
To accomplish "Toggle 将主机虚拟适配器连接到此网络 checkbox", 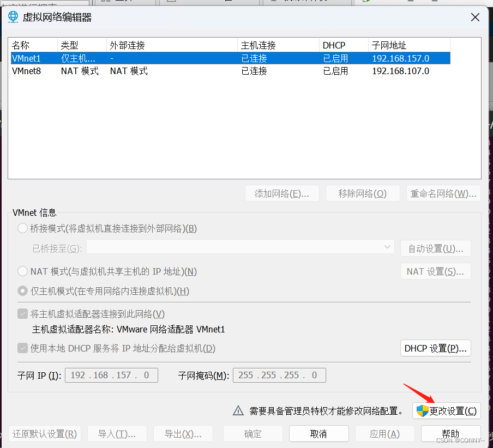I will [x=22, y=313].
